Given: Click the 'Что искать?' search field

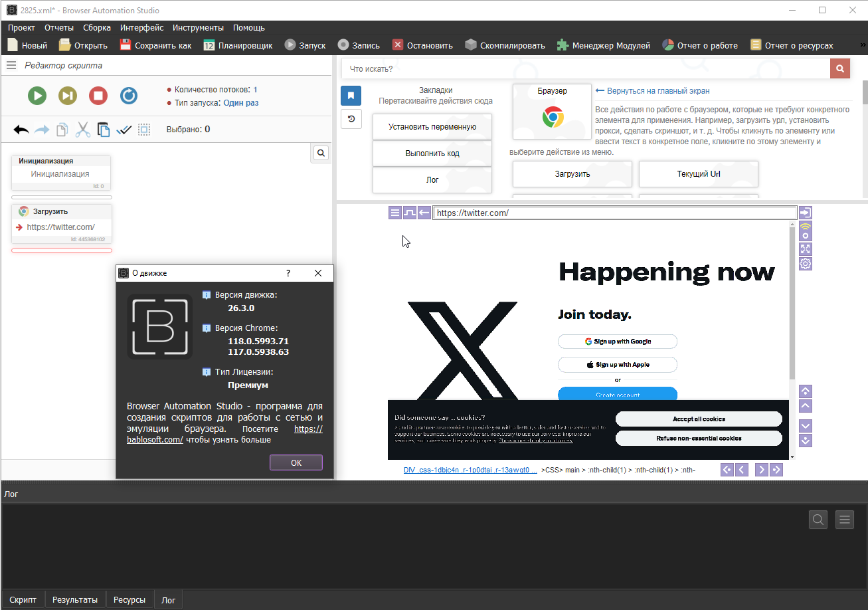Looking at the screenshot, I should tap(584, 68).
